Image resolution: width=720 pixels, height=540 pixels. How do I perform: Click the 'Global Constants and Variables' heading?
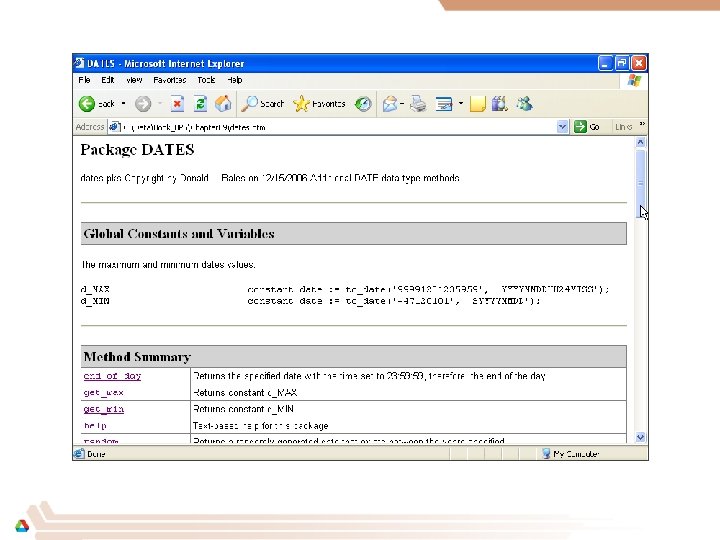point(179,234)
